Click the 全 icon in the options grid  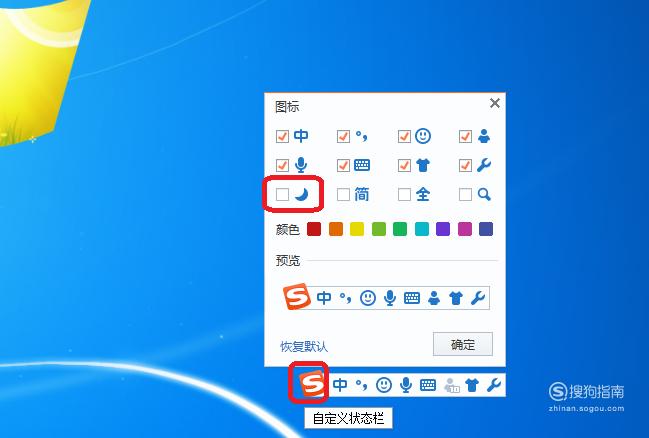[x=423, y=194]
